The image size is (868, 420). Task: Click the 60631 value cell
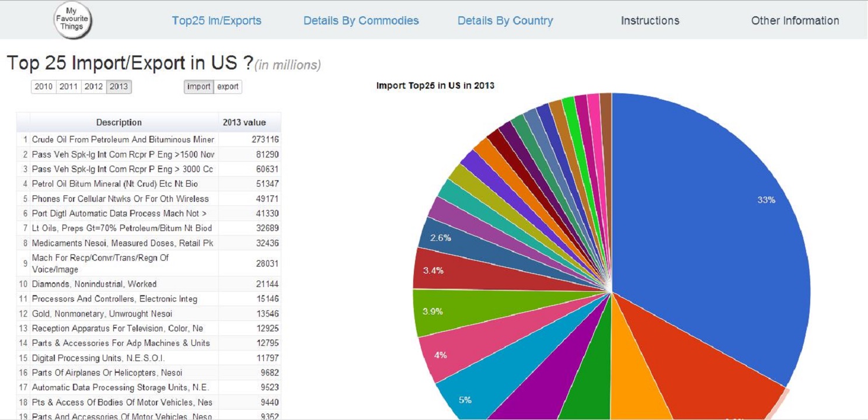(x=250, y=169)
